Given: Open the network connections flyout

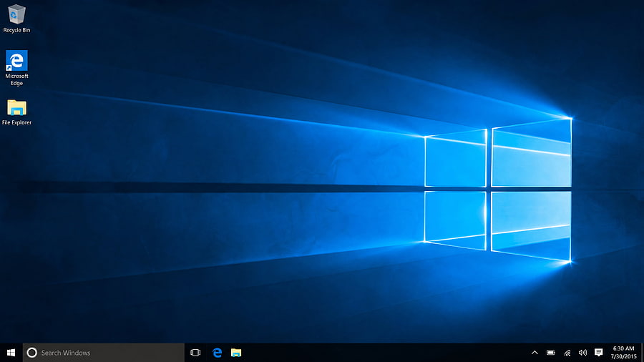Looking at the screenshot, I should point(567,353).
